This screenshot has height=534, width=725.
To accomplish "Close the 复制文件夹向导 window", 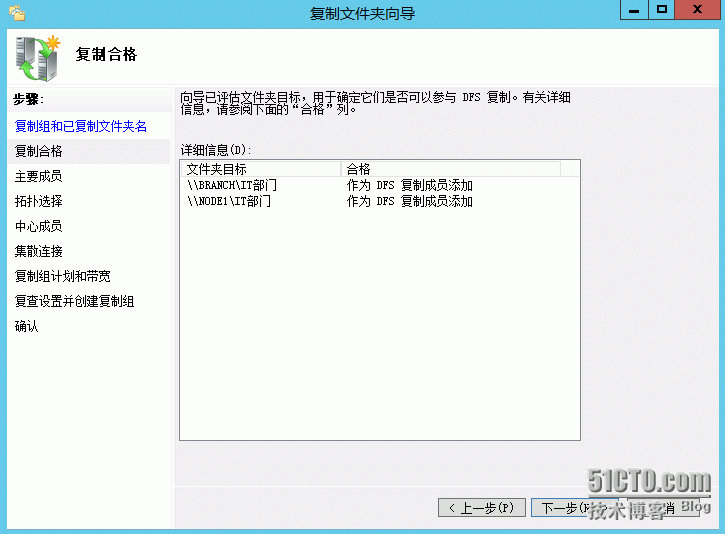I will click(x=697, y=10).
